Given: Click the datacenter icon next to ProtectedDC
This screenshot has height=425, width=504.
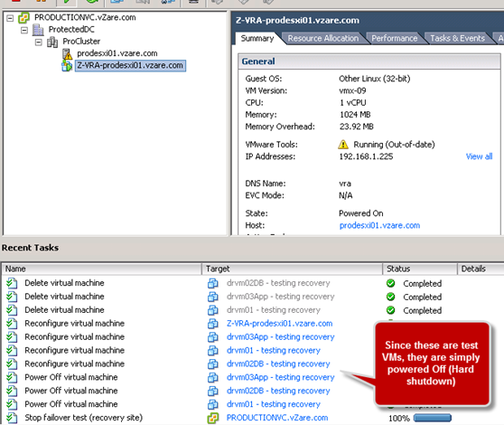Looking at the screenshot, I should 38,30.
